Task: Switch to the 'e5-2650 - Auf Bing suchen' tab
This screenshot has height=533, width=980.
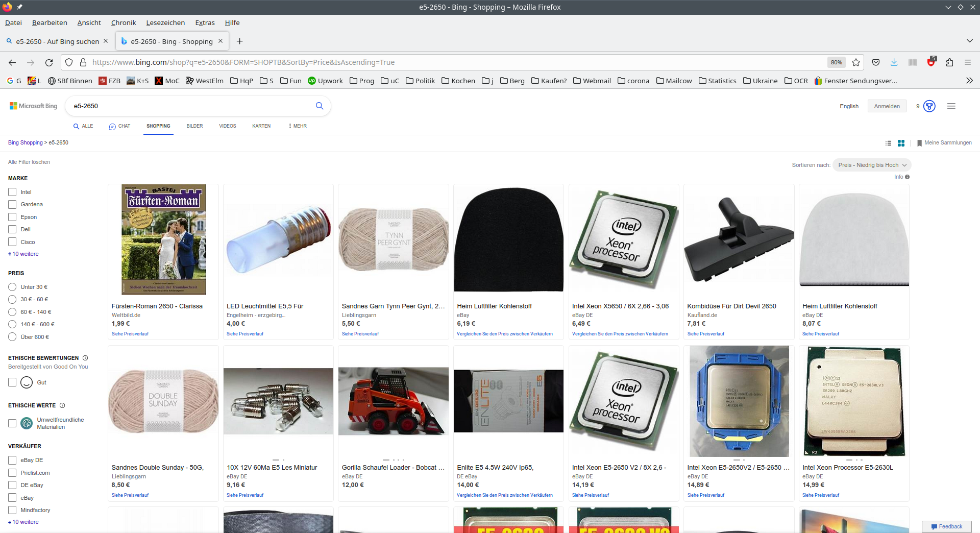Action: [57, 41]
